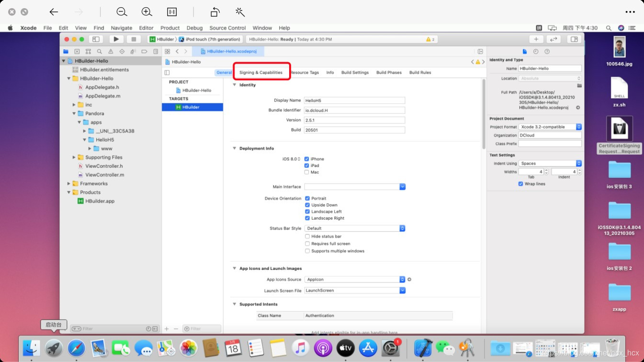Uncheck the iPad deployment checkbox
Viewport: 644px width, 362px height.
(x=306, y=165)
